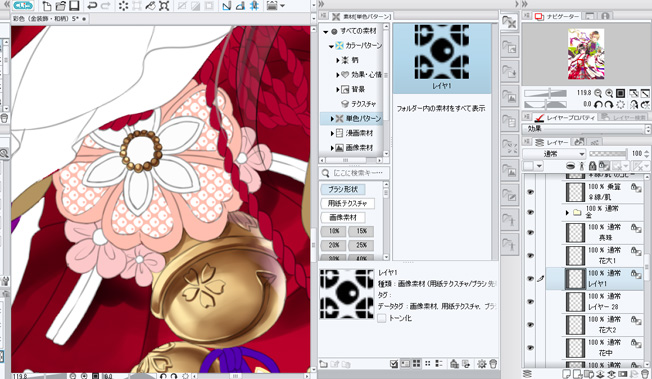Hide the レイヤー 28 layer

coord(530,302)
